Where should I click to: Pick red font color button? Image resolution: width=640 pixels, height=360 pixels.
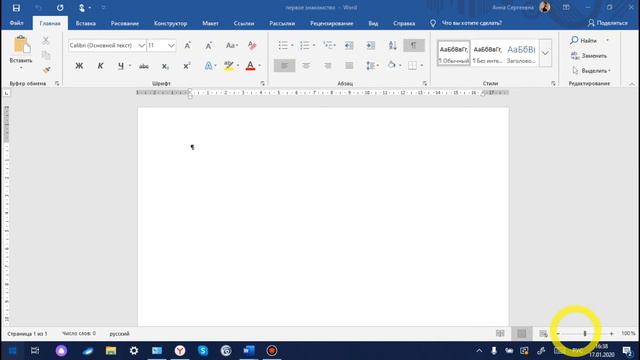pos(250,66)
